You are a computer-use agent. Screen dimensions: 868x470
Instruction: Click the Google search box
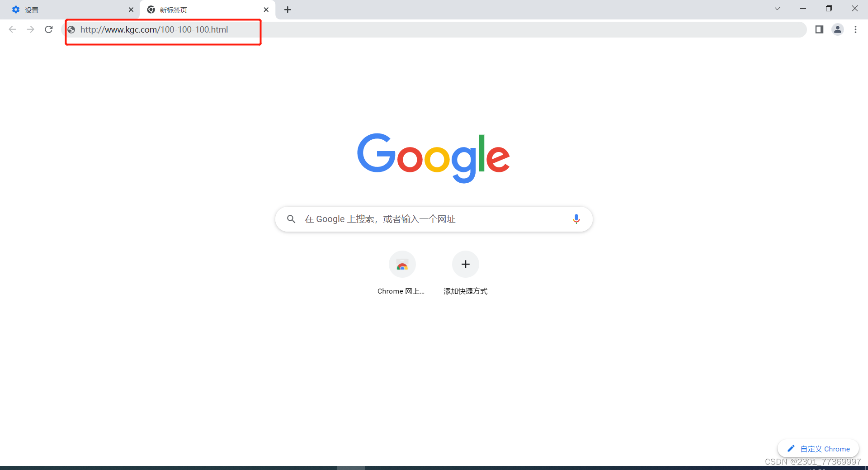coord(434,219)
